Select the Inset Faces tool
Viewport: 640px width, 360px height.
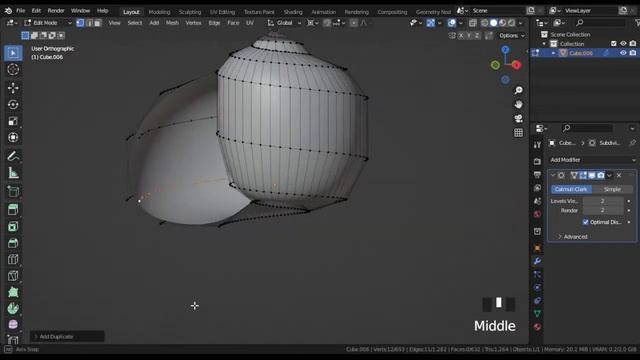pyautogui.click(x=13, y=226)
